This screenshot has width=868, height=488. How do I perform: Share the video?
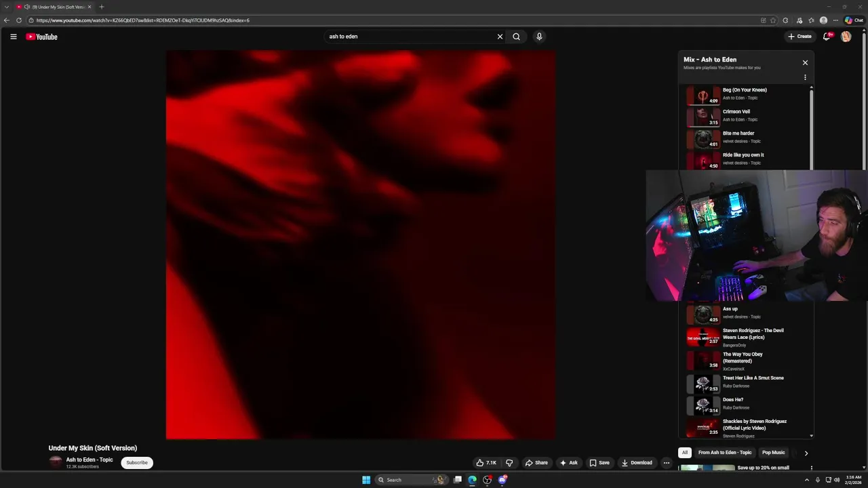point(536,463)
